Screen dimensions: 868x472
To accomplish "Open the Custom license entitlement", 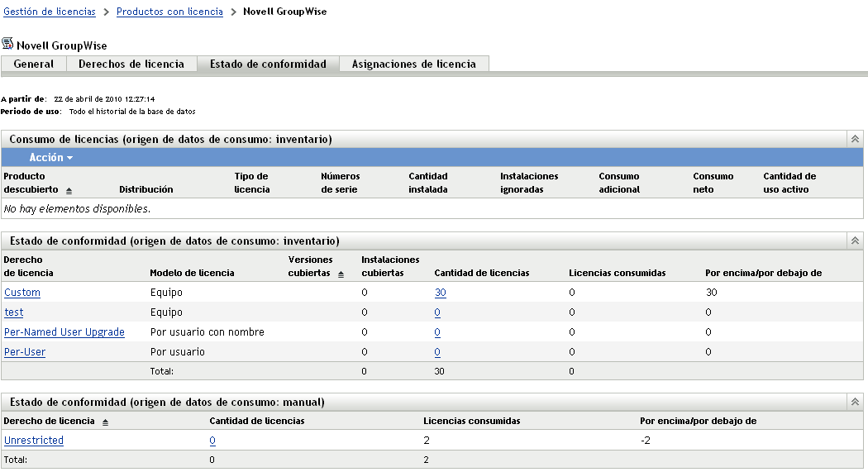I will (x=22, y=293).
